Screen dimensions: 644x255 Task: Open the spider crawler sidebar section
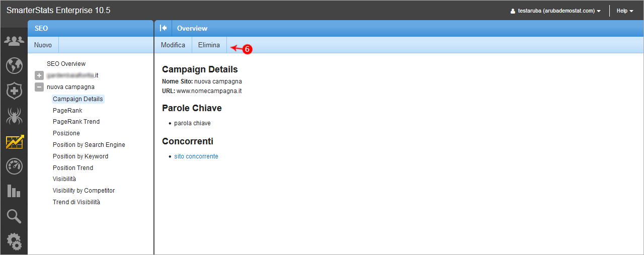click(14, 116)
